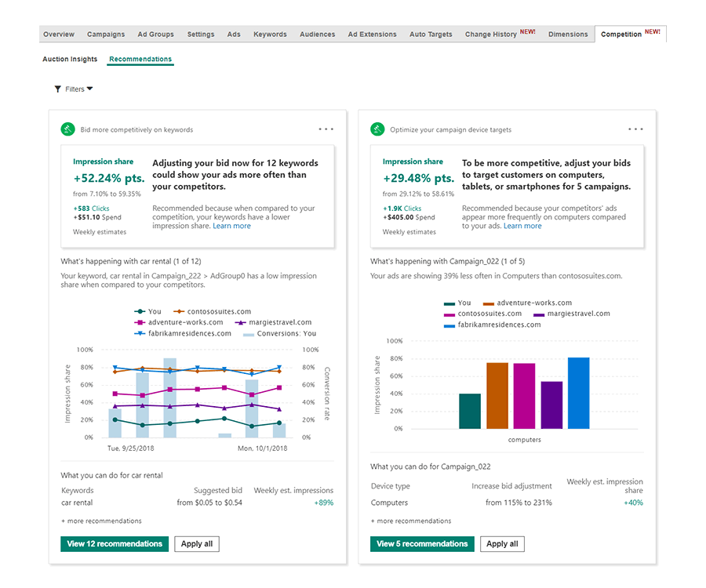Click View 5 recommendations button

[421, 543]
